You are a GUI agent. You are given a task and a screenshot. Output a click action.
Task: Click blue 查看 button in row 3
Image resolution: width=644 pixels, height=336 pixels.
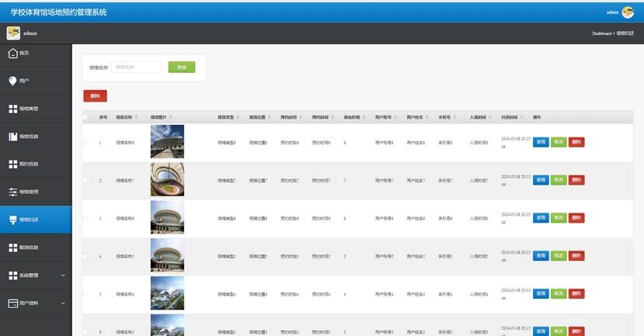tap(541, 218)
